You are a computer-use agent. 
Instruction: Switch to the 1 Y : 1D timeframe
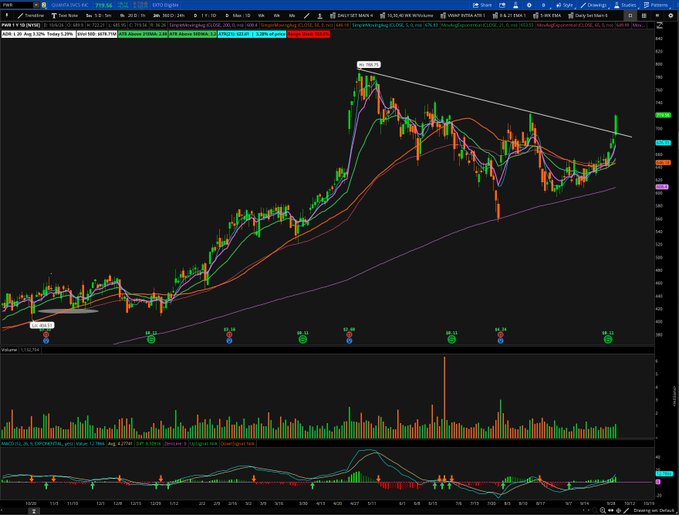click(x=205, y=16)
